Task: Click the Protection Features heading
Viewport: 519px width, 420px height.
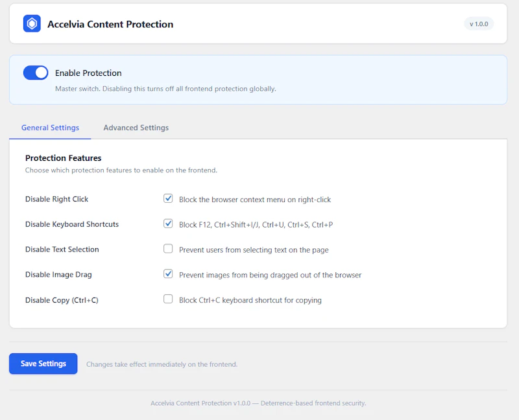Action: tap(63, 158)
